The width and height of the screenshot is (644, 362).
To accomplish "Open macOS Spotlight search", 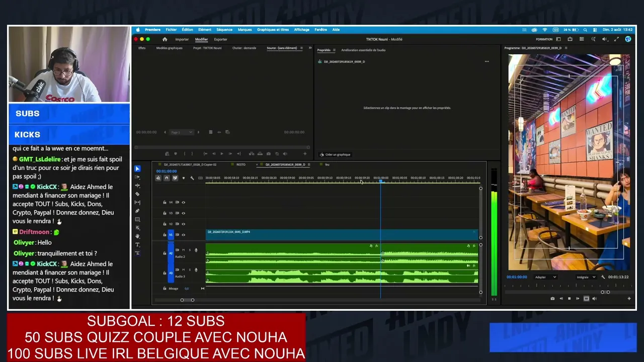I will point(586,30).
